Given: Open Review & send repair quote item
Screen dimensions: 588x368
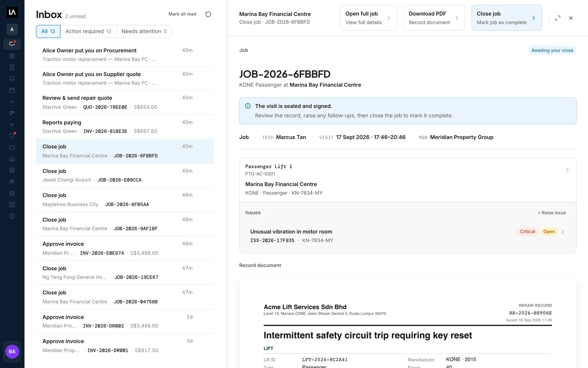Looking at the screenshot, I should click(125, 102).
